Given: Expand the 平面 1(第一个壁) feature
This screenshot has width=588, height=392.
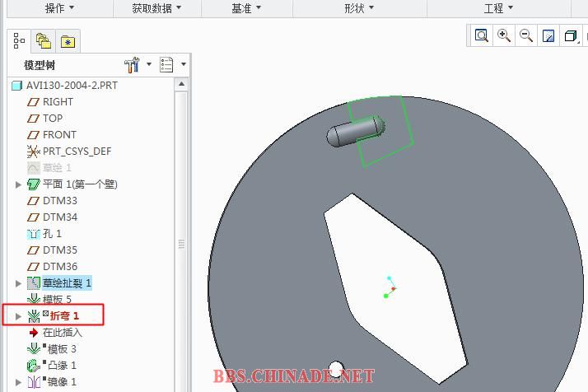Looking at the screenshot, I should click(18, 184).
